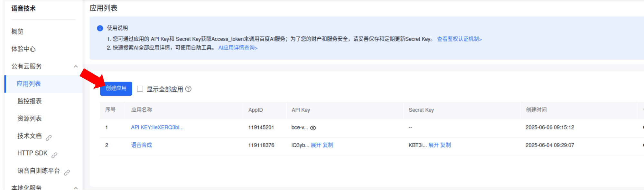Open 体验中心 in the sidebar
The height and width of the screenshot is (190, 644).
(23, 49)
